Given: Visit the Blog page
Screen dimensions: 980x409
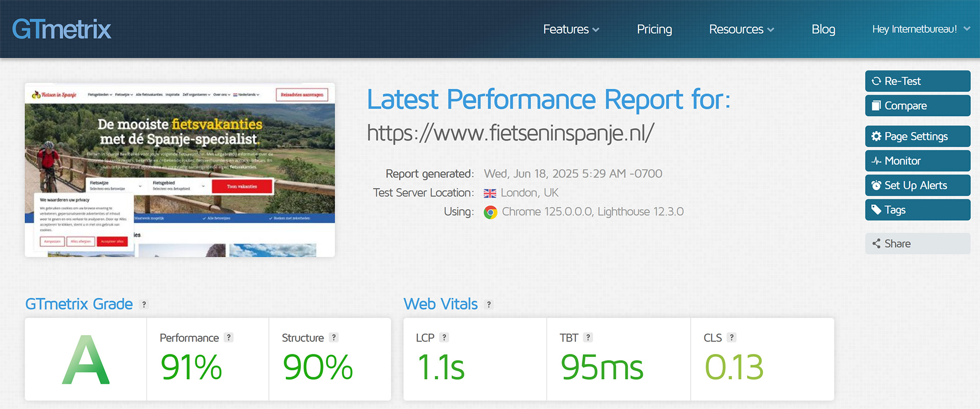Looking at the screenshot, I should pos(823,29).
